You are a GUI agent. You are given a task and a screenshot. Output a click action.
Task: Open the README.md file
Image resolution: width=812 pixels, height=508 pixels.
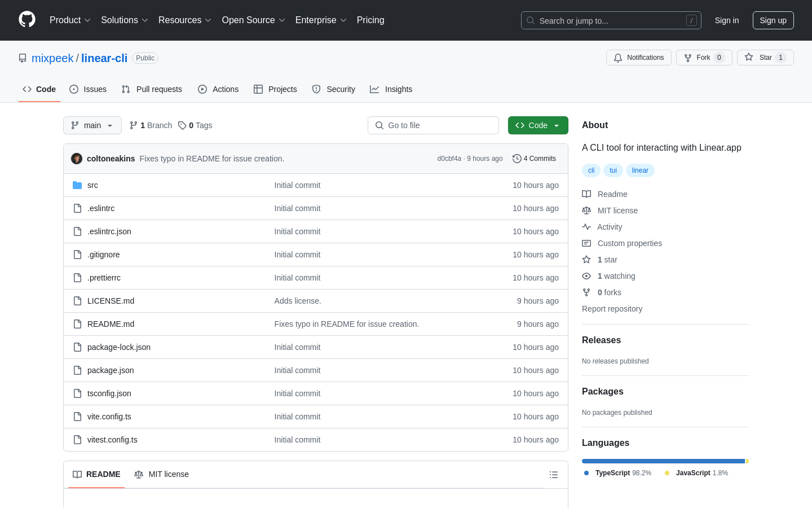click(111, 324)
